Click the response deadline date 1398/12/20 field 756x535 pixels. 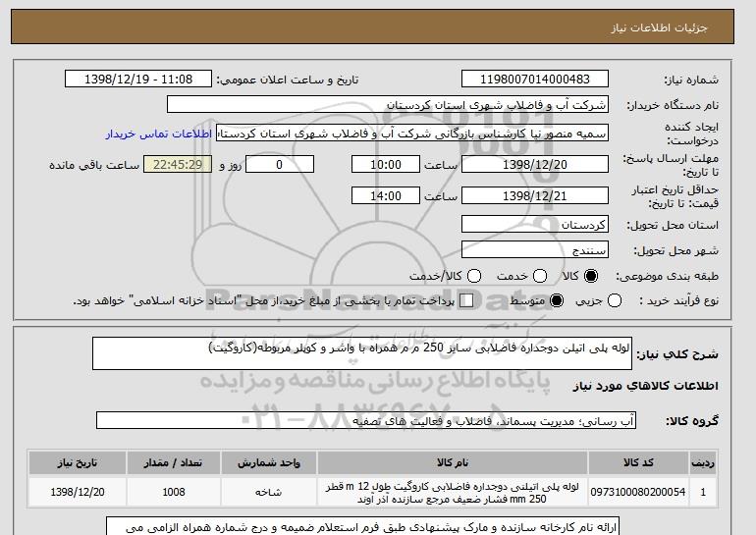535,164
